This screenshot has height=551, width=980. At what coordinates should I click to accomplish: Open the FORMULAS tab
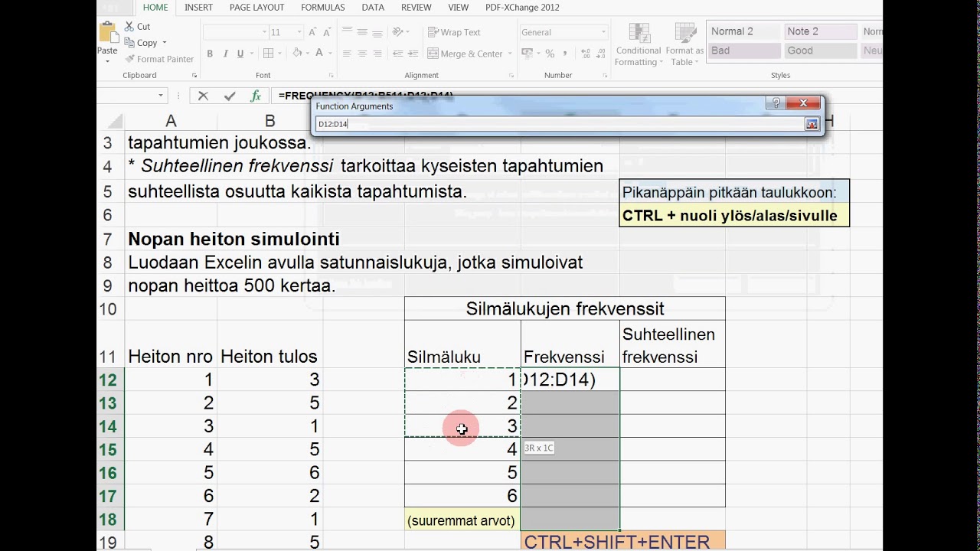[322, 8]
